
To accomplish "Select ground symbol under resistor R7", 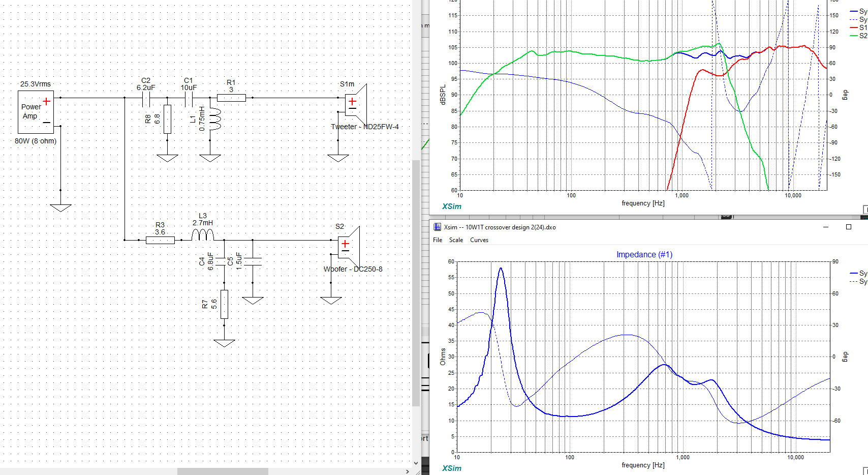I will point(224,343).
